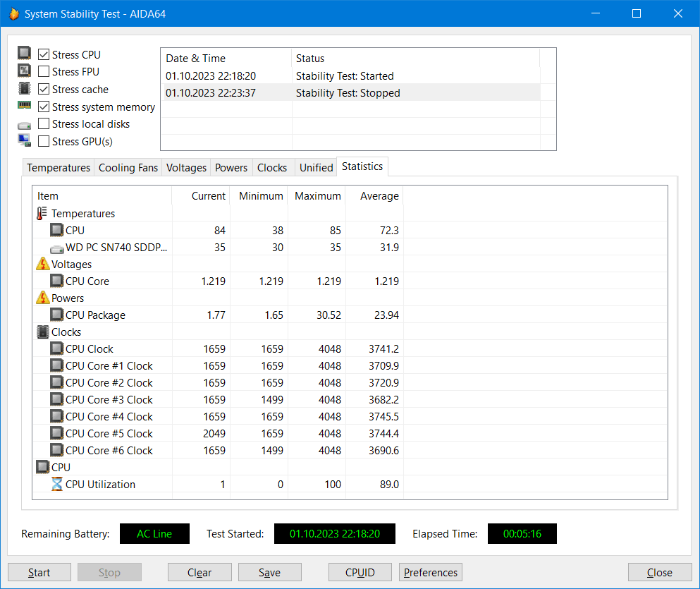
Task: Click the chip icon of CPU Core #3 Clock
Action: point(56,399)
